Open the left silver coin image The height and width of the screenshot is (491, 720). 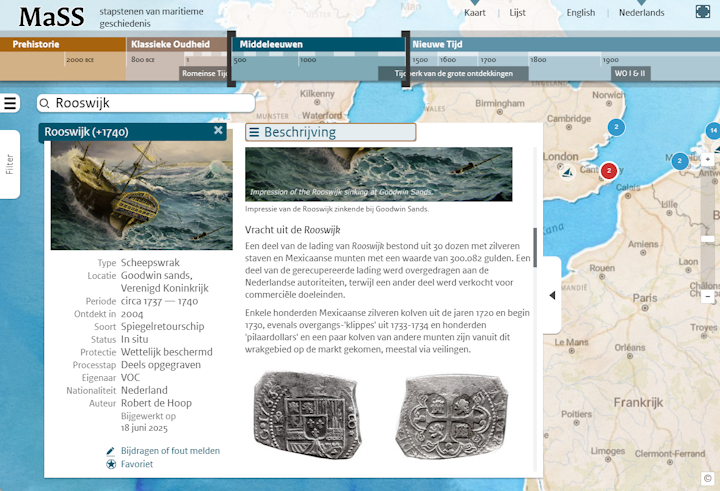coord(307,416)
